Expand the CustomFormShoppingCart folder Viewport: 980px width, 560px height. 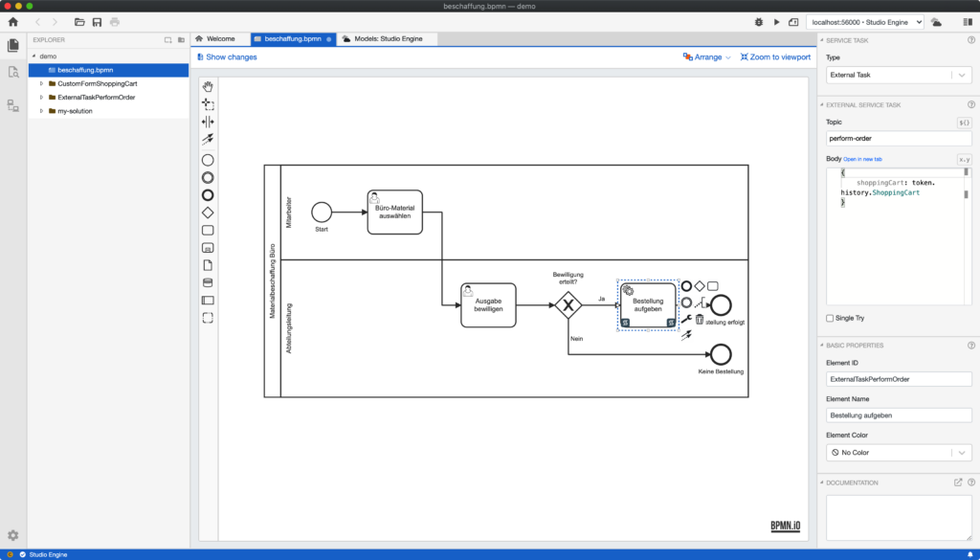coord(42,83)
